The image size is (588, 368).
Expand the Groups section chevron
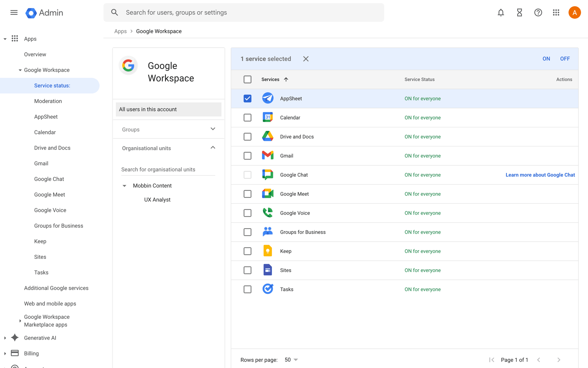click(x=213, y=129)
